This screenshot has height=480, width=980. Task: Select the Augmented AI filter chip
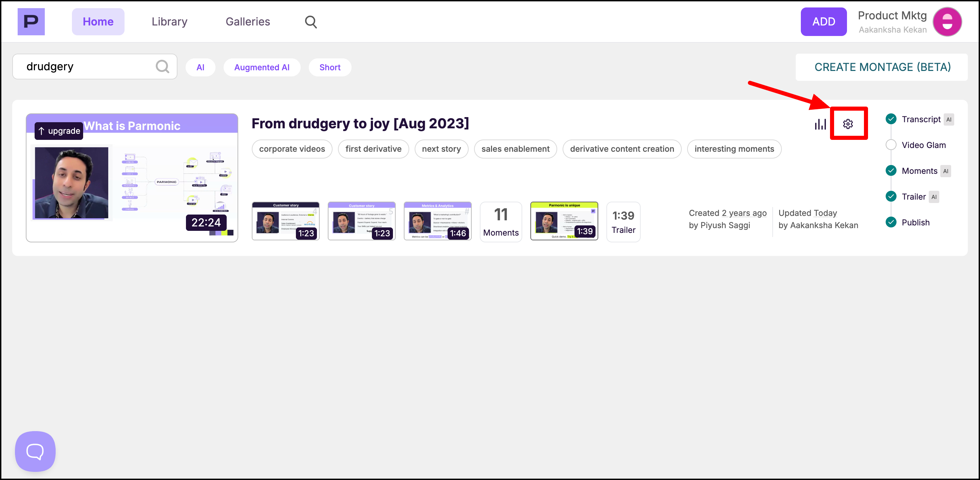tap(262, 67)
